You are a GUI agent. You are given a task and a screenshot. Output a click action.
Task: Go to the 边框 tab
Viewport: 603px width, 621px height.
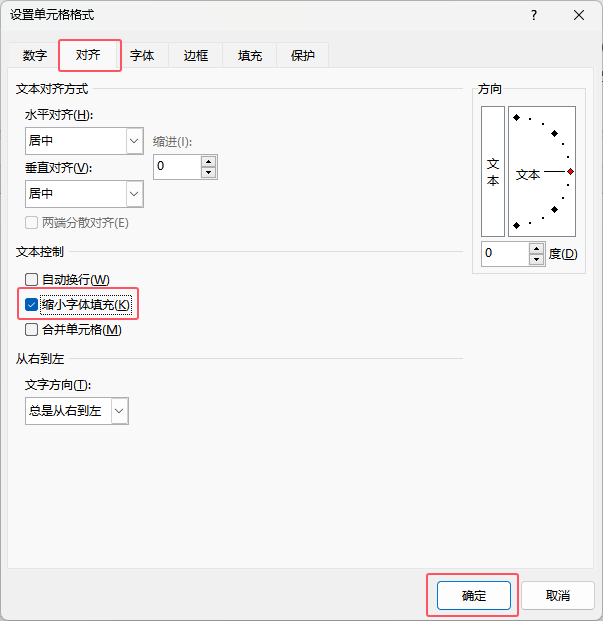[196, 56]
